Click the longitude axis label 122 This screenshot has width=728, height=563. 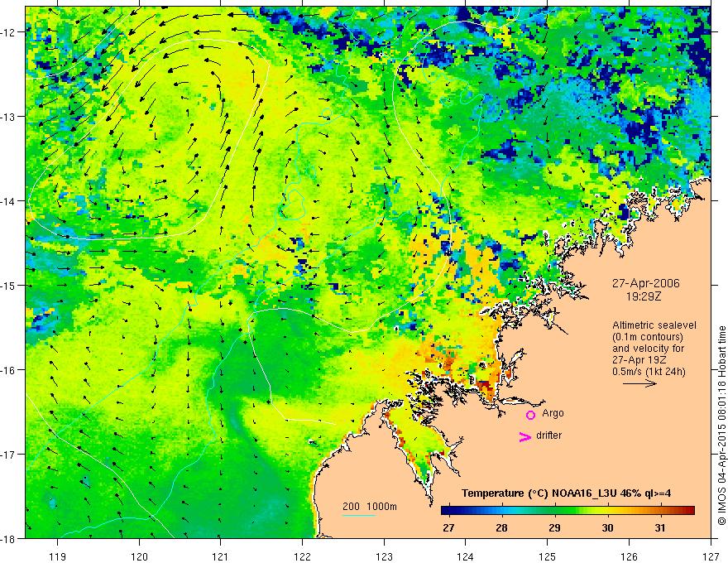(x=302, y=556)
